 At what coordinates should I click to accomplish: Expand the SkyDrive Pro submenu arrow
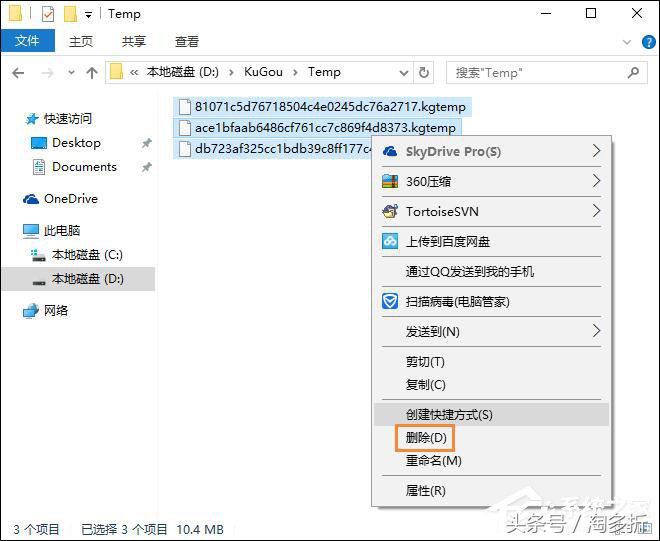[x=596, y=151]
